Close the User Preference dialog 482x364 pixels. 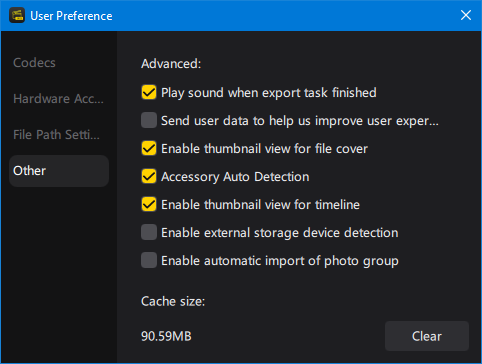coord(466,15)
